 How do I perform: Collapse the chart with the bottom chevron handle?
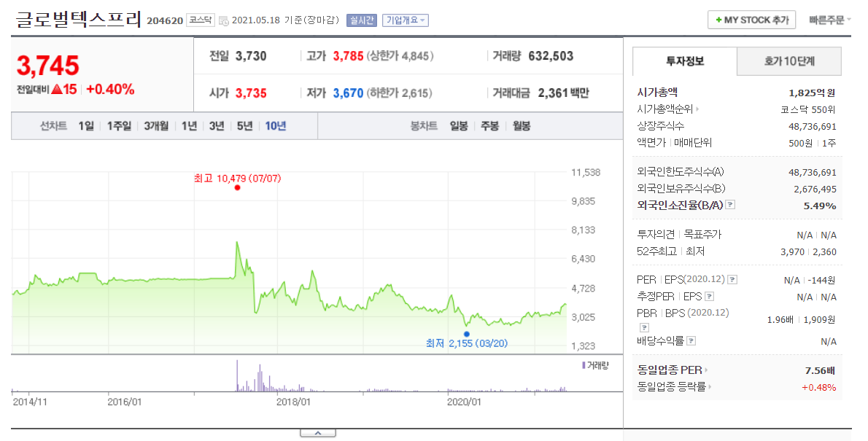tap(318, 433)
